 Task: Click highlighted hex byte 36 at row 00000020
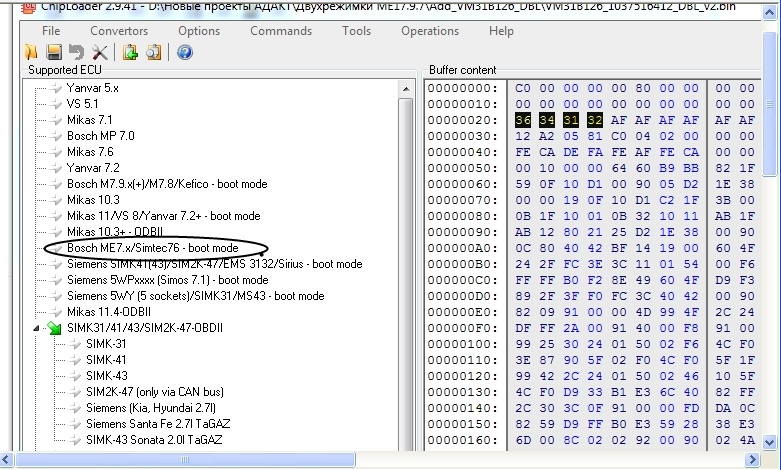[522, 120]
